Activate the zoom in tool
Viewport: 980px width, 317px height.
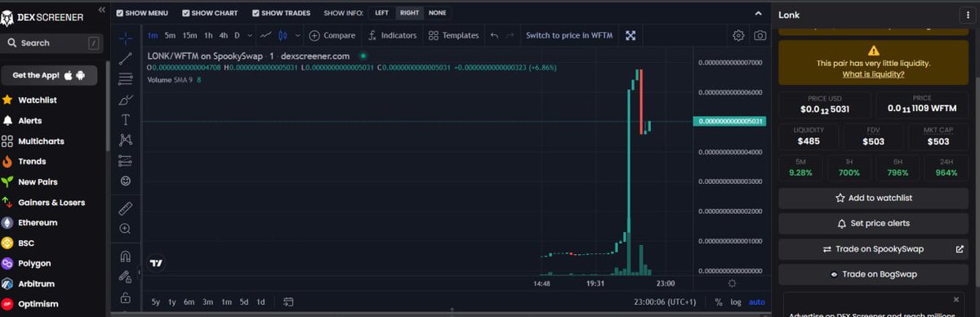coord(126,230)
